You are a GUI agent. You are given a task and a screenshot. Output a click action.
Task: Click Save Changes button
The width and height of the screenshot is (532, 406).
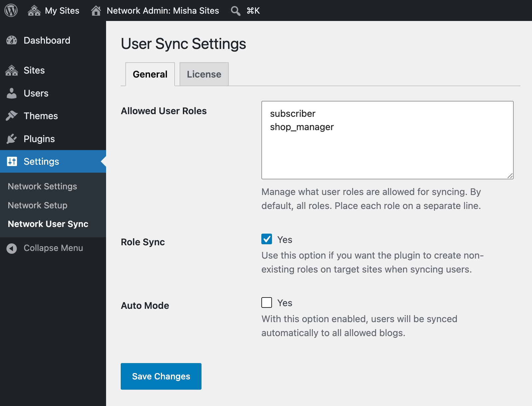tap(161, 376)
